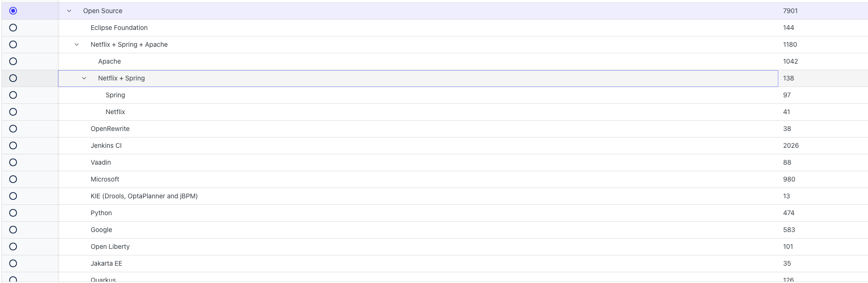Click the Netflix + Spring + Apache label

point(129,44)
